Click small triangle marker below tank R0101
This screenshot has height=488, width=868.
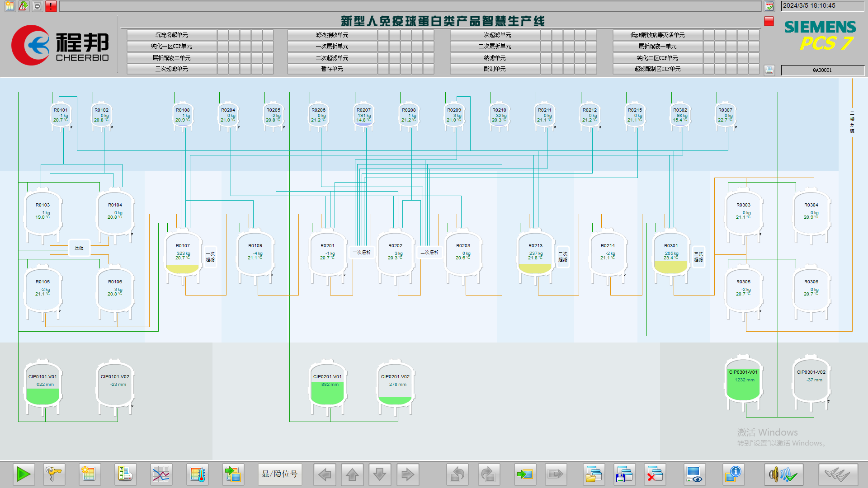pyautogui.click(x=71, y=127)
